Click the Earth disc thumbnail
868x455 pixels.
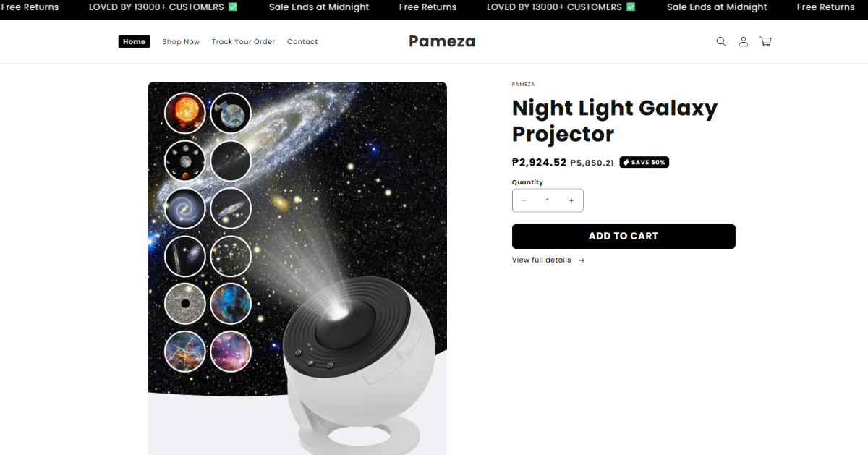coord(231,113)
